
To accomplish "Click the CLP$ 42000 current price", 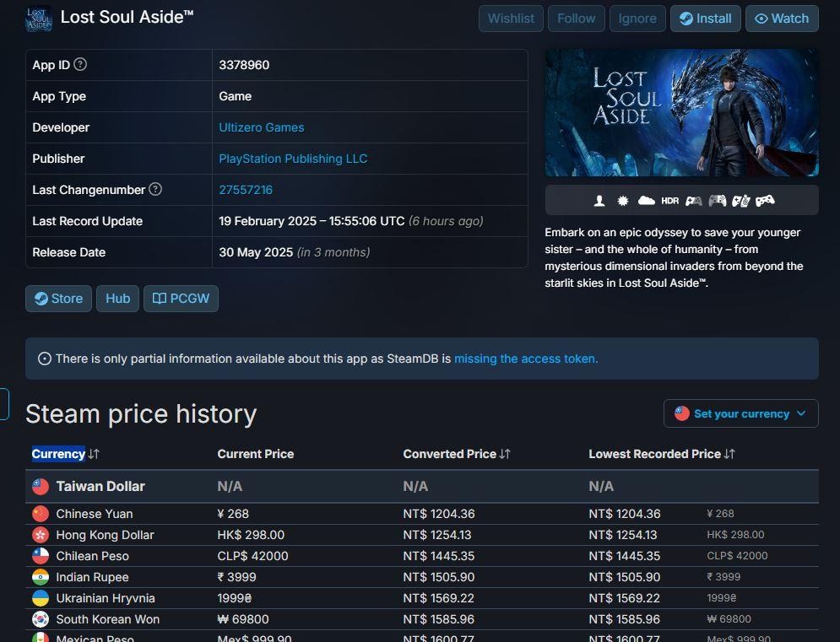I will click(x=252, y=556).
